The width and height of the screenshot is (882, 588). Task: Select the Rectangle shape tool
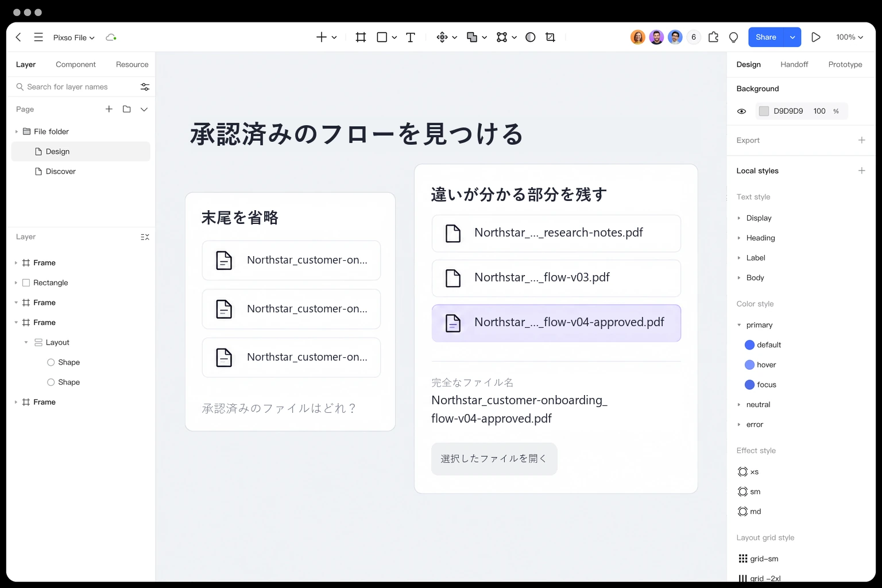(x=382, y=37)
